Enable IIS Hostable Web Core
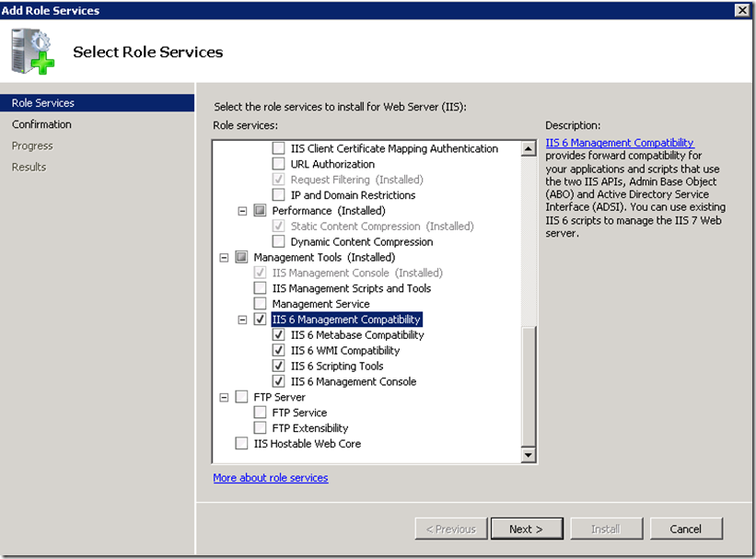Image resolution: width=756 pixels, height=559 pixels. click(241, 443)
